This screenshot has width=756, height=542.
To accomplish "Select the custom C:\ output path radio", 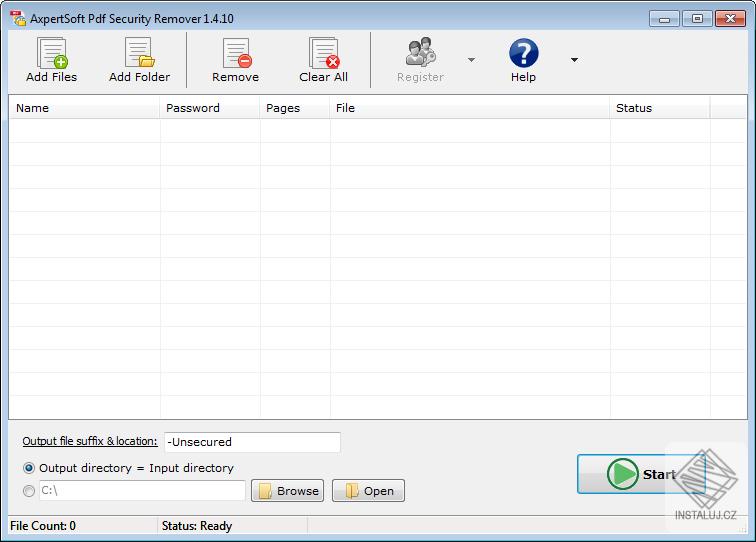I will (x=29, y=491).
